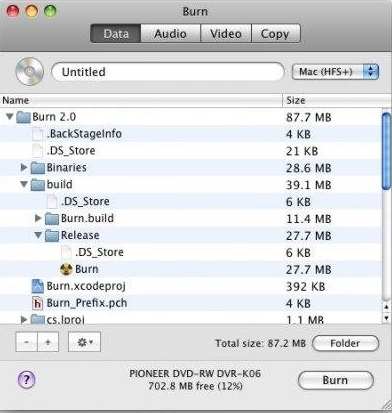Click the PIONEER DVD-RW DVR-K06 drive label

pos(195,374)
